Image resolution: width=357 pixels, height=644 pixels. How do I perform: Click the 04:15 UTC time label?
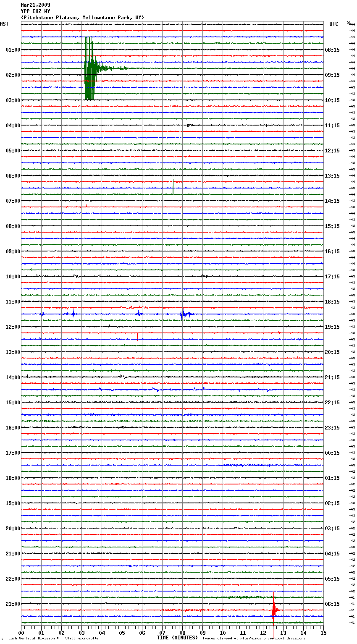[x=332, y=554]
